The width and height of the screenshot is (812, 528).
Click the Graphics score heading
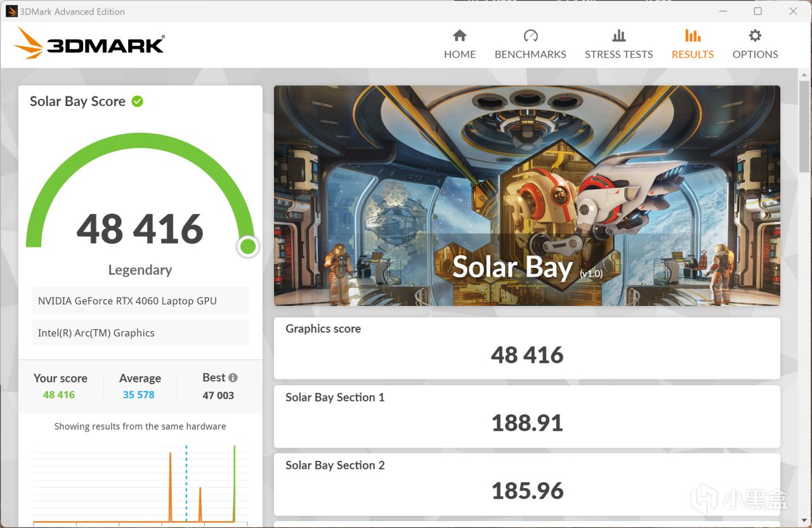tap(323, 329)
